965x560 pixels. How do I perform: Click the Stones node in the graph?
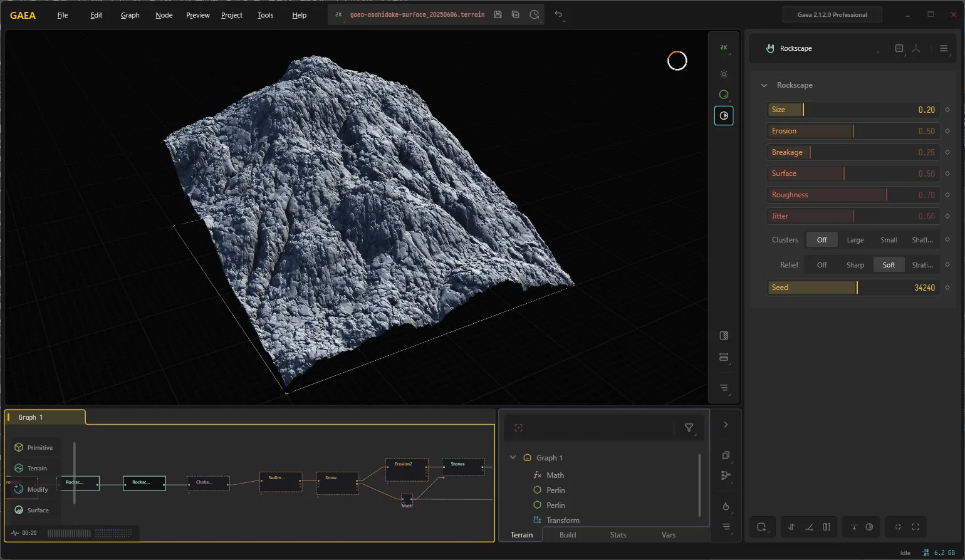tap(463, 467)
